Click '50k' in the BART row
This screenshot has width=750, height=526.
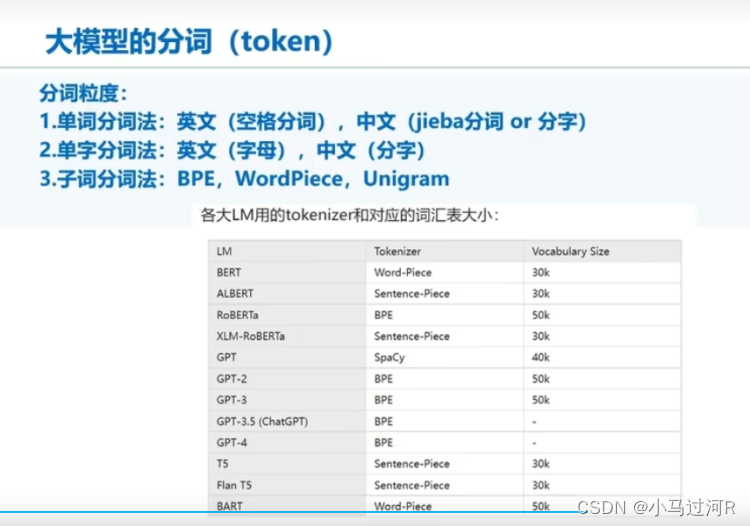pos(541,506)
